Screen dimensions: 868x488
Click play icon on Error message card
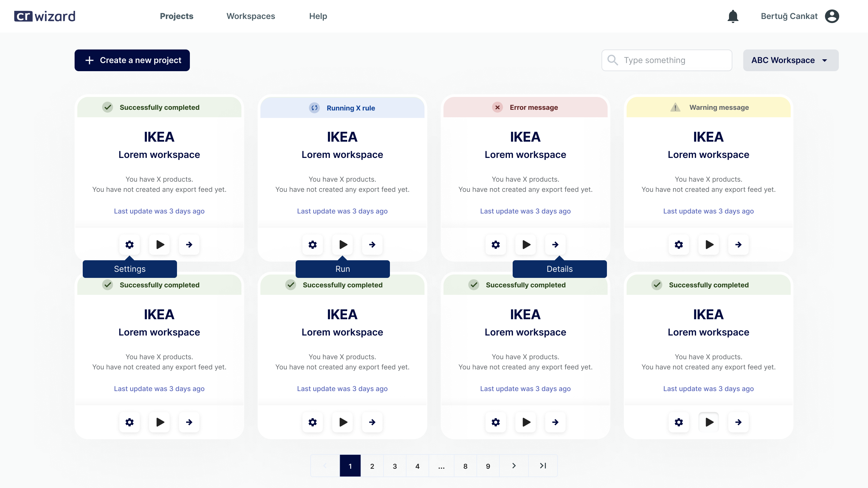[x=526, y=244]
